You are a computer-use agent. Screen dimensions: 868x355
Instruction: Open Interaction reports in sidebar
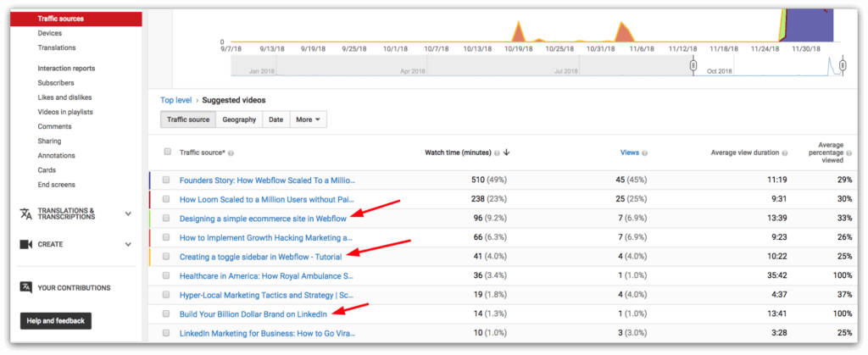click(66, 69)
